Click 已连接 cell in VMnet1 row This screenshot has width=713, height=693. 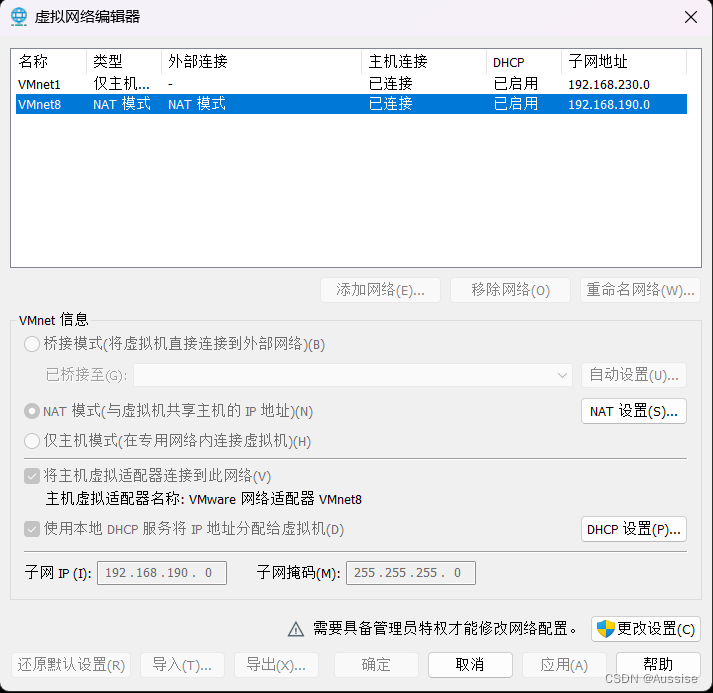391,84
